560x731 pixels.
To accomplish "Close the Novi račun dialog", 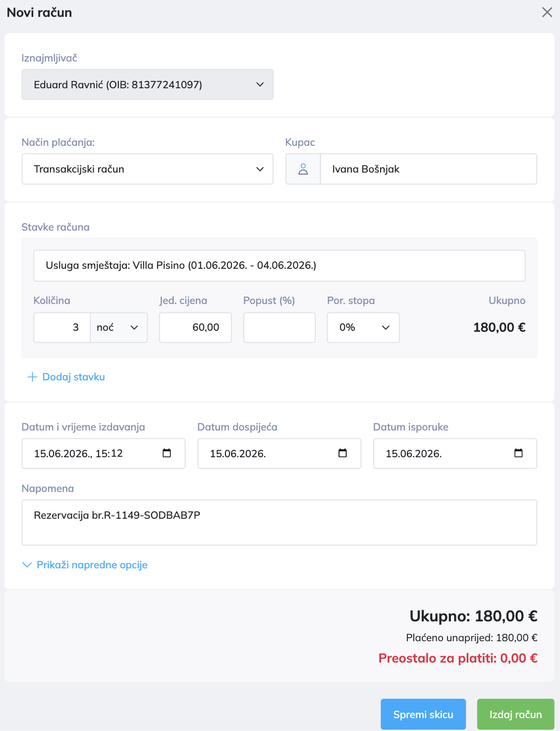I will [547, 12].
